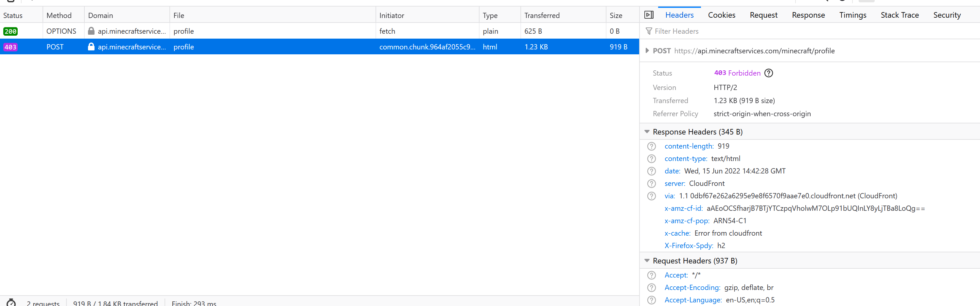Sort requests by the Transferred column
The height and width of the screenshot is (306, 980).
[563, 15]
